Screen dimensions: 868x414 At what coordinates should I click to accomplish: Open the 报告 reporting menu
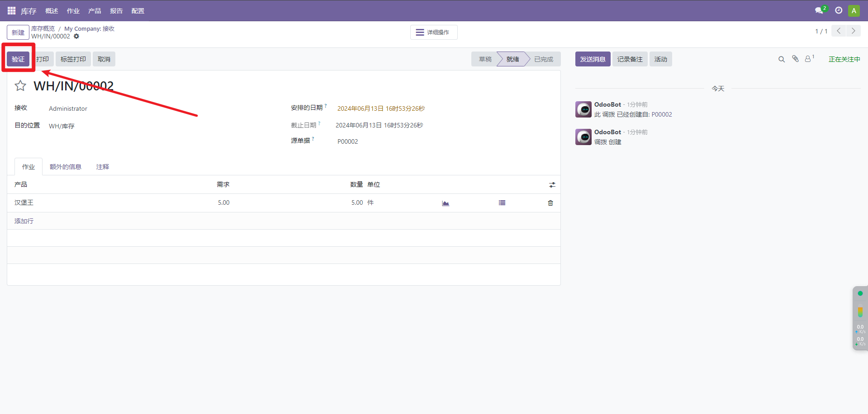(x=116, y=11)
